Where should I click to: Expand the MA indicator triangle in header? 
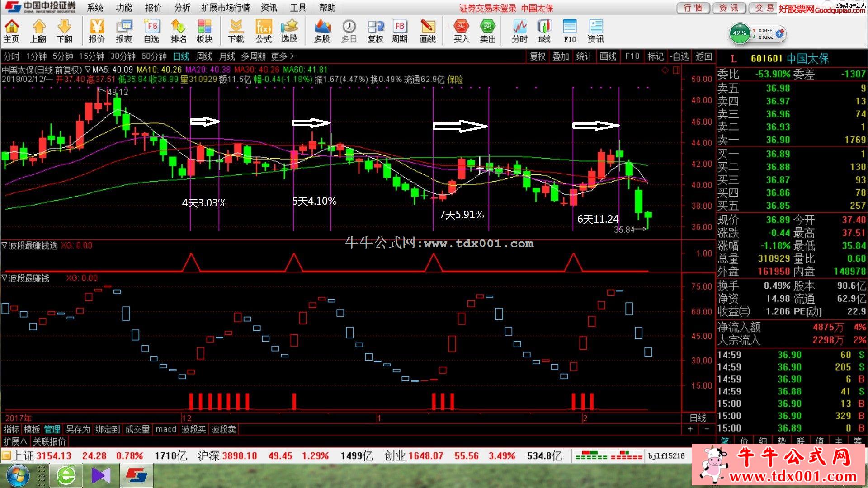pyautogui.click(x=88, y=70)
